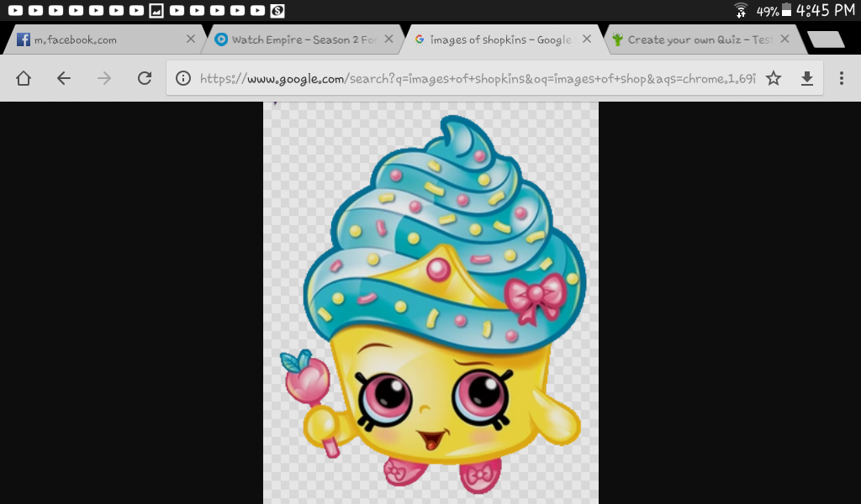Close the m.facebook.com tab
Screen dimensions: 861x504
pyautogui.click(x=191, y=39)
